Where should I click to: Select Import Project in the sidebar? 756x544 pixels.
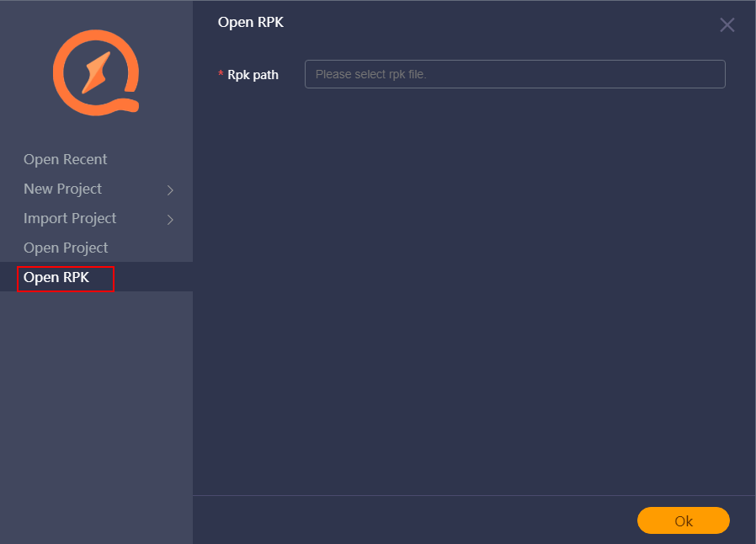tap(70, 218)
